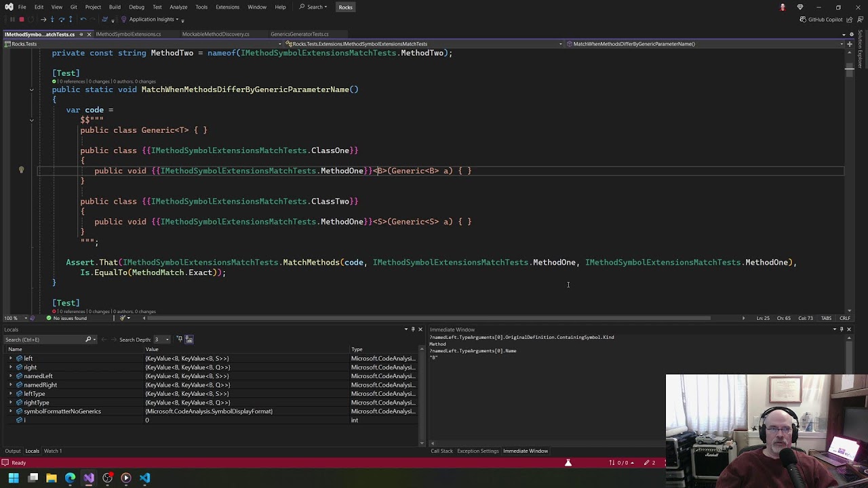Open the Analyze menu
The image size is (868, 488).
pos(178,7)
